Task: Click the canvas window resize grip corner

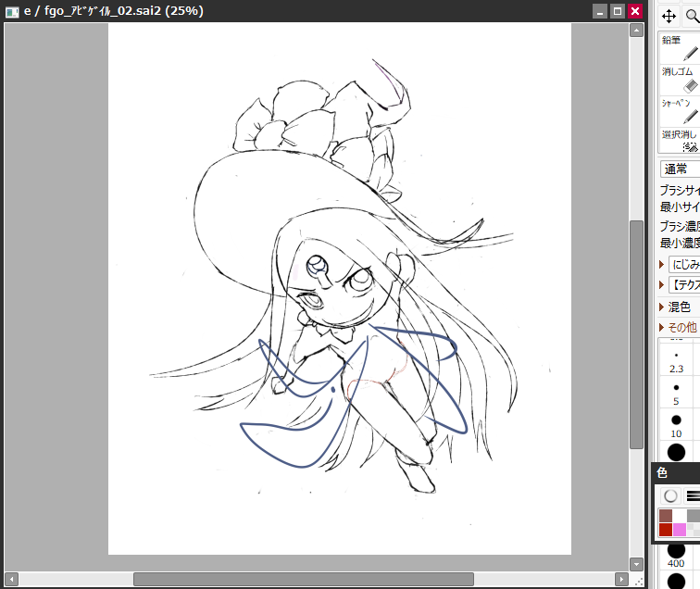Action: tap(639, 581)
